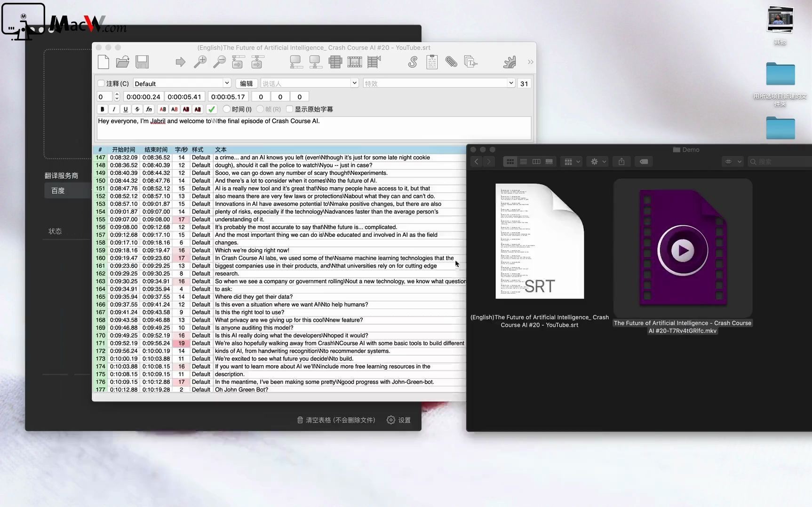Image resolution: width=812 pixels, height=507 pixels.
Task: Select the SRT subtitle file thumbnail
Action: (540, 241)
